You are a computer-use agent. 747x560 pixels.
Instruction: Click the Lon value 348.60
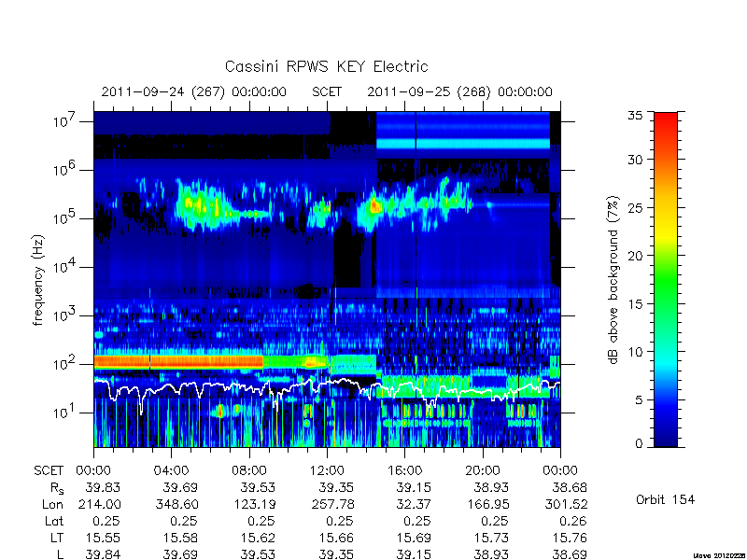[x=176, y=504]
